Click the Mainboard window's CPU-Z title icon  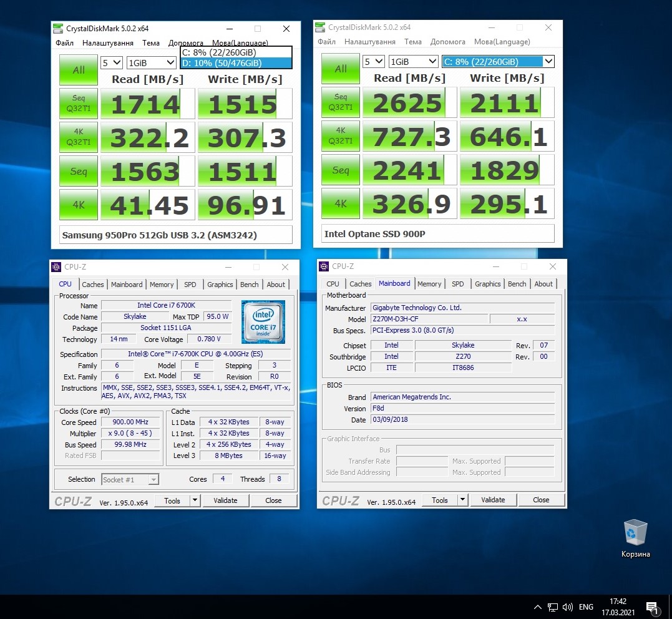(x=324, y=266)
